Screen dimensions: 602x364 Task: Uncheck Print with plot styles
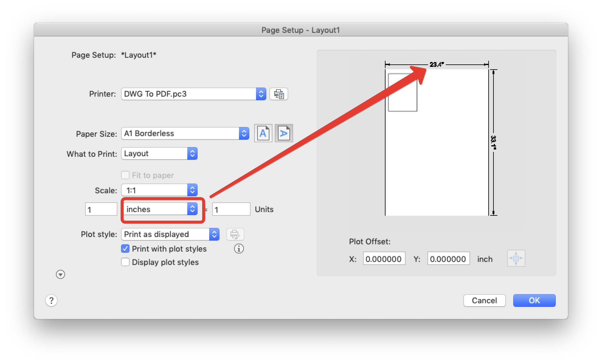[125, 249]
